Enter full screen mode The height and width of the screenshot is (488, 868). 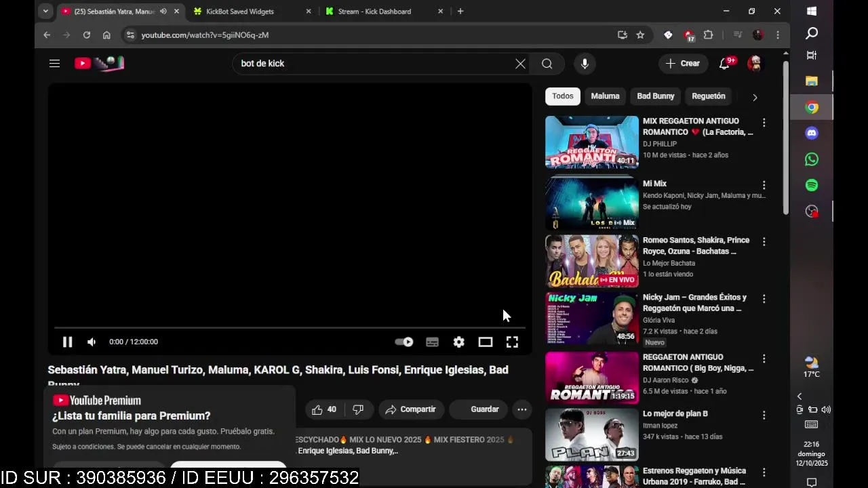click(512, 342)
